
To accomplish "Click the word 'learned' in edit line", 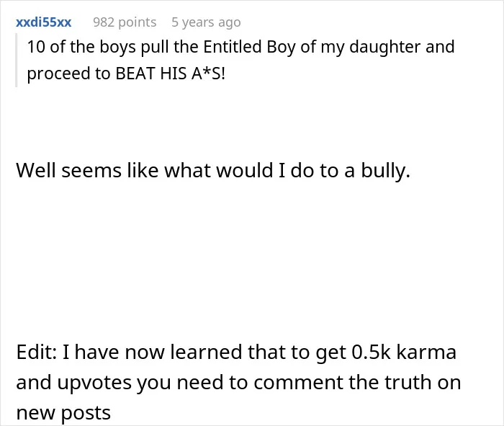I will coord(206,352).
